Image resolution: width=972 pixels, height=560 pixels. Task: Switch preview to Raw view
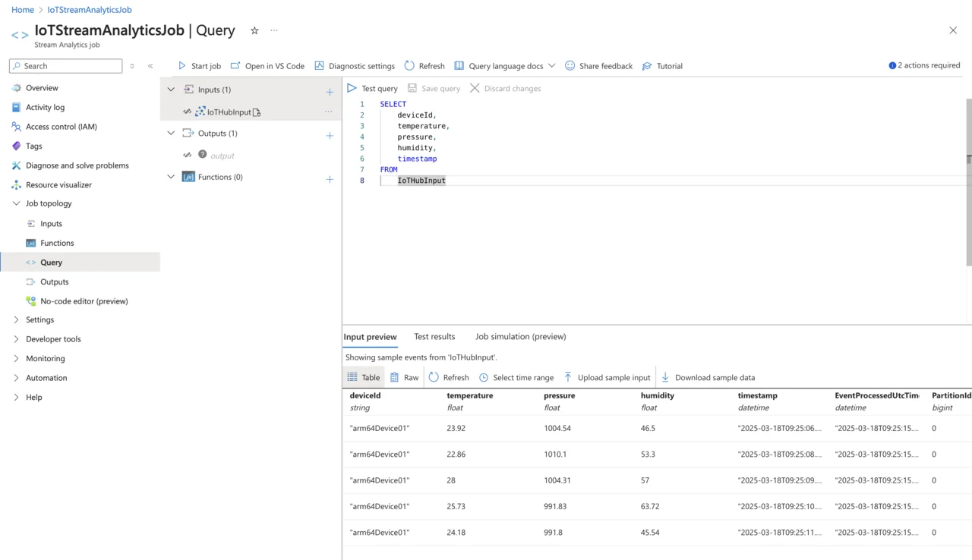(x=404, y=377)
